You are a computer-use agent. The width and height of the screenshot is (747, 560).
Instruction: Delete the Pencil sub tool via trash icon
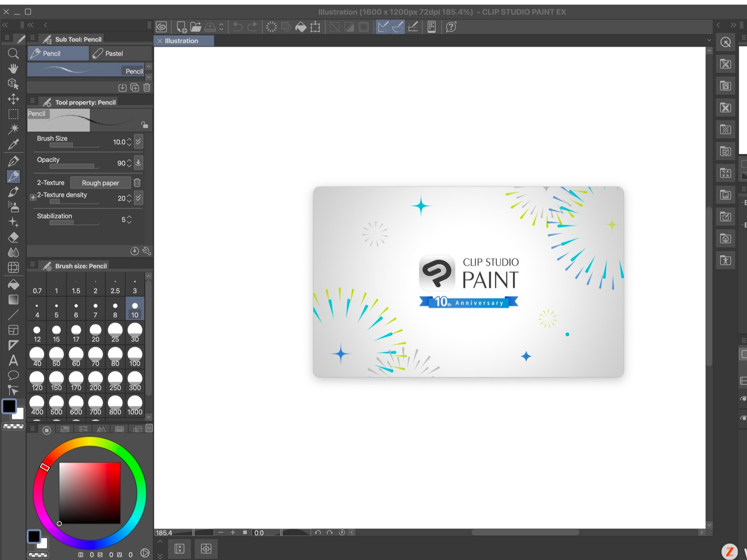coord(147,87)
